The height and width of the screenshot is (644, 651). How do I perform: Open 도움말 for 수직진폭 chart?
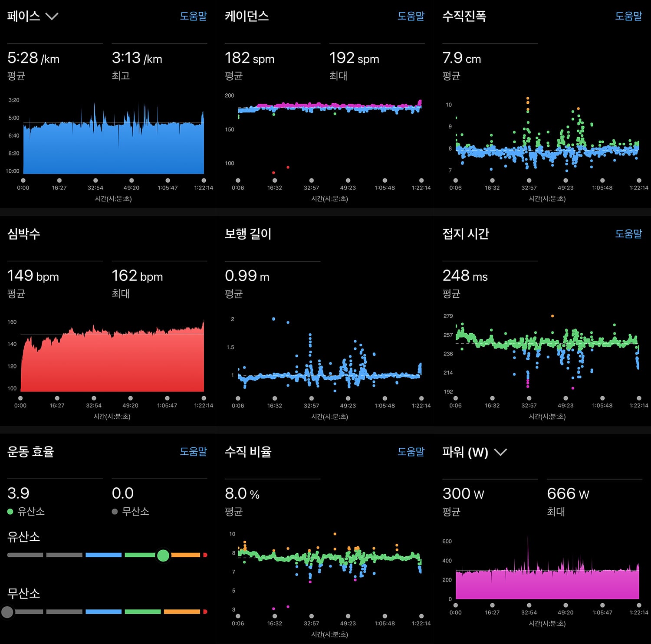pos(628,16)
